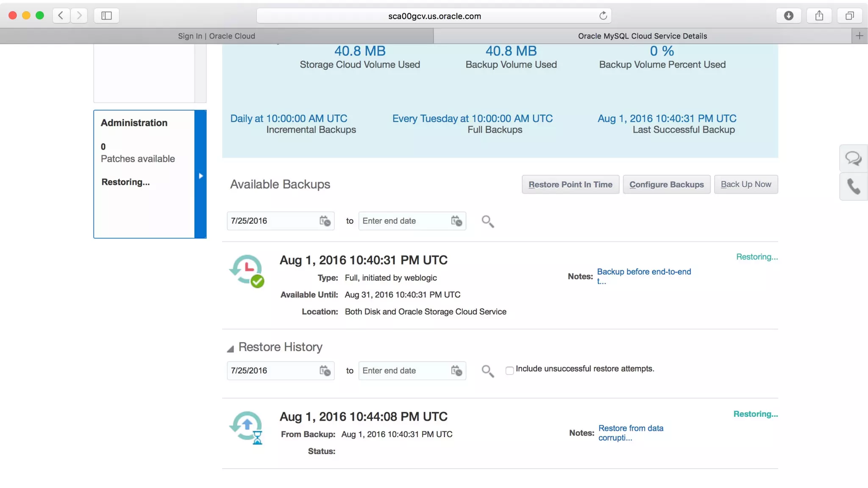
Task: Switch to Sign In Oracle Cloud tab
Action: tap(217, 36)
